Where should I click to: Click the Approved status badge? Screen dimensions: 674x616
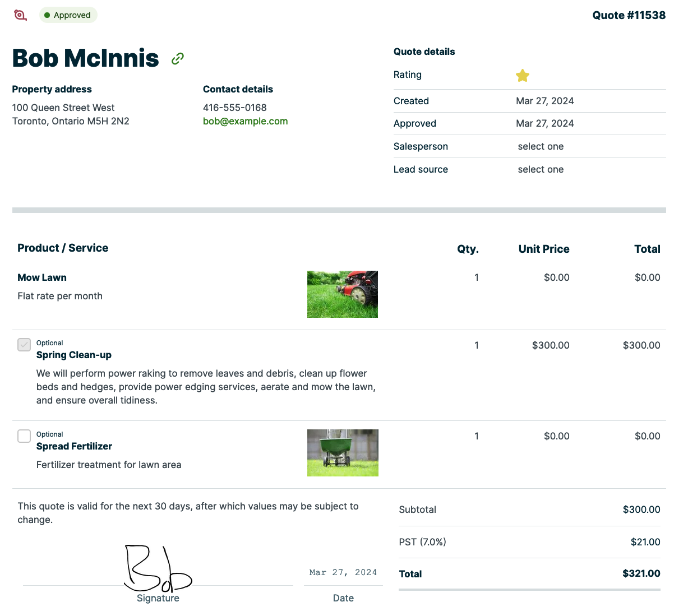[x=68, y=15]
